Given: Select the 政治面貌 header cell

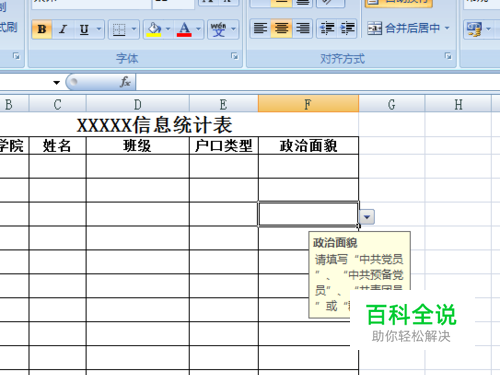Looking at the screenshot, I should click(x=308, y=146).
